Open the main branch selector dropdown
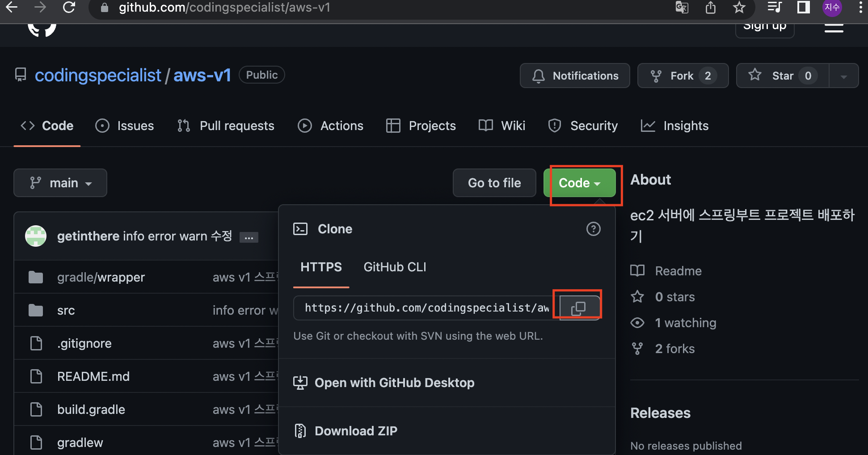The image size is (868, 455). [x=60, y=183]
